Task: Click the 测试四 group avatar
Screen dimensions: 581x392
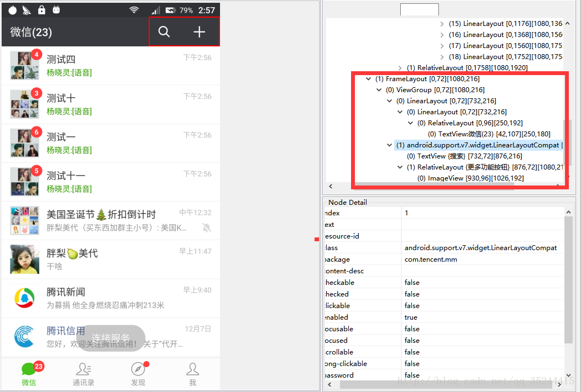Action: [24, 66]
